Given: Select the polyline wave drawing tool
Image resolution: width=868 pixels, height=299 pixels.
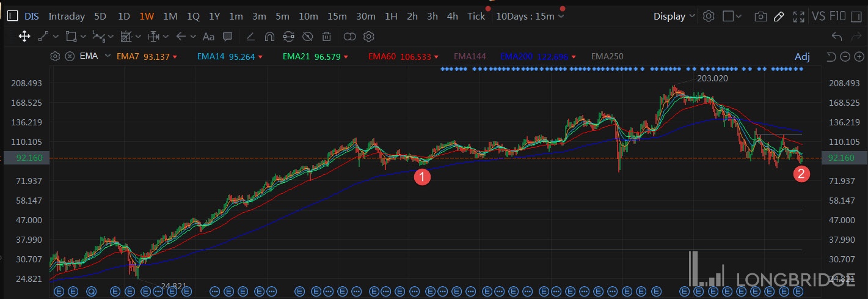Looking at the screenshot, I should [98, 37].
